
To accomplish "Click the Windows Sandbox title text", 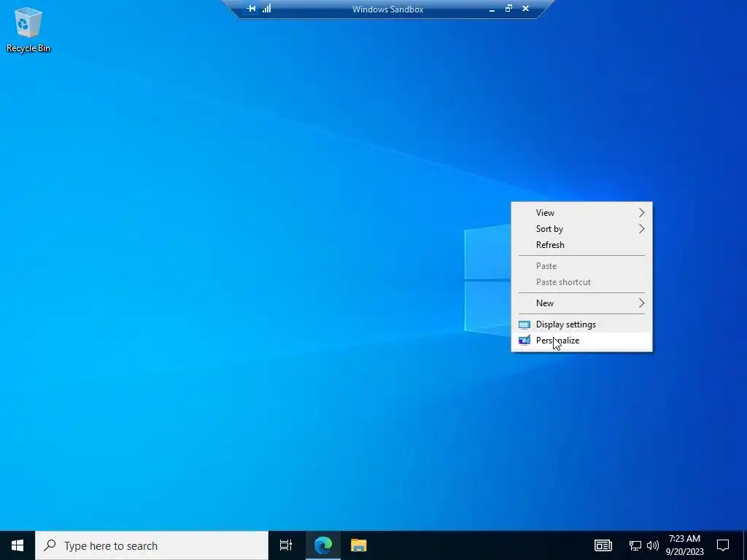I will pos(388,9).
